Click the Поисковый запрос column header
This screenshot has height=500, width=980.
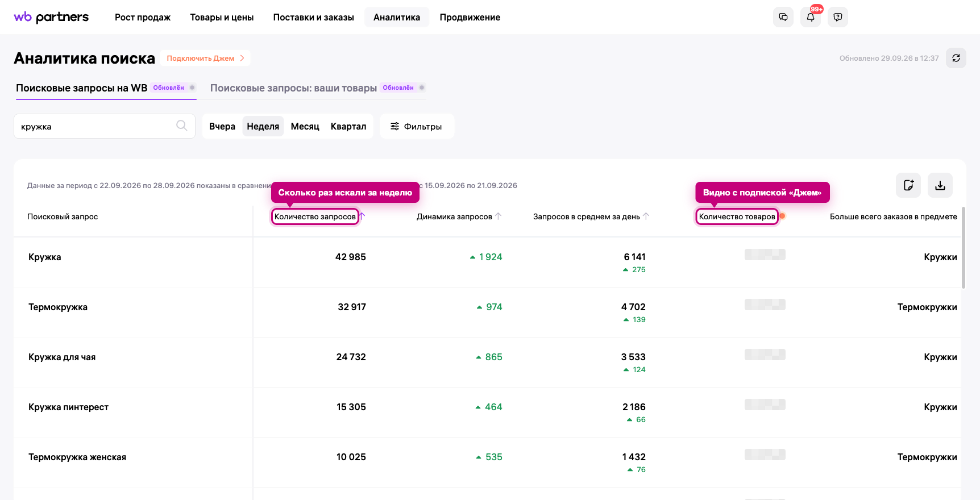pyautogui.click(x=63, y=216)
